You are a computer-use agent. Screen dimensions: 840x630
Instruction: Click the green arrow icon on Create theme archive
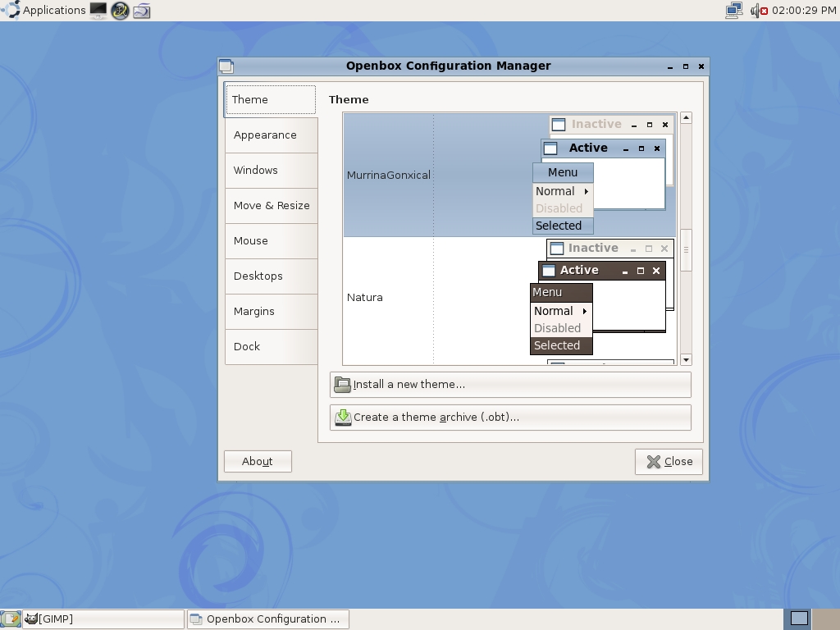[x=343, y=418]
